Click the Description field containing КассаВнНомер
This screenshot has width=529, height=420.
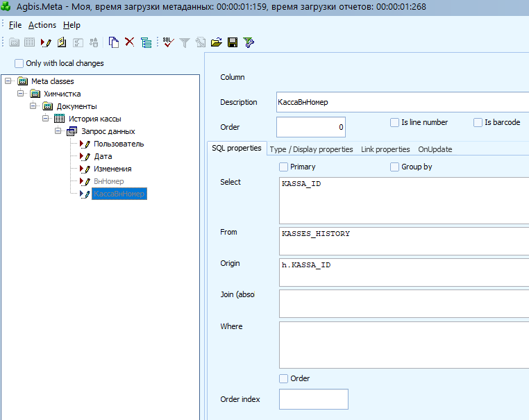point(403,102)
